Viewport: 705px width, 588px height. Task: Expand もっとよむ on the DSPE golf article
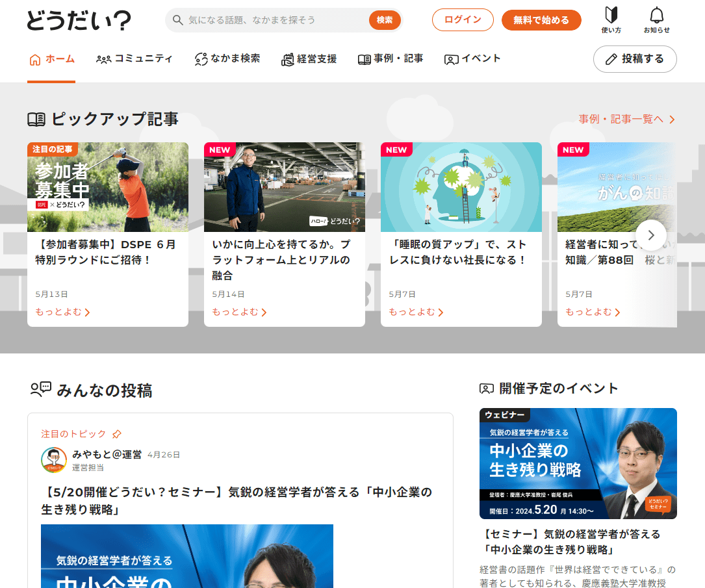[62, 312]
